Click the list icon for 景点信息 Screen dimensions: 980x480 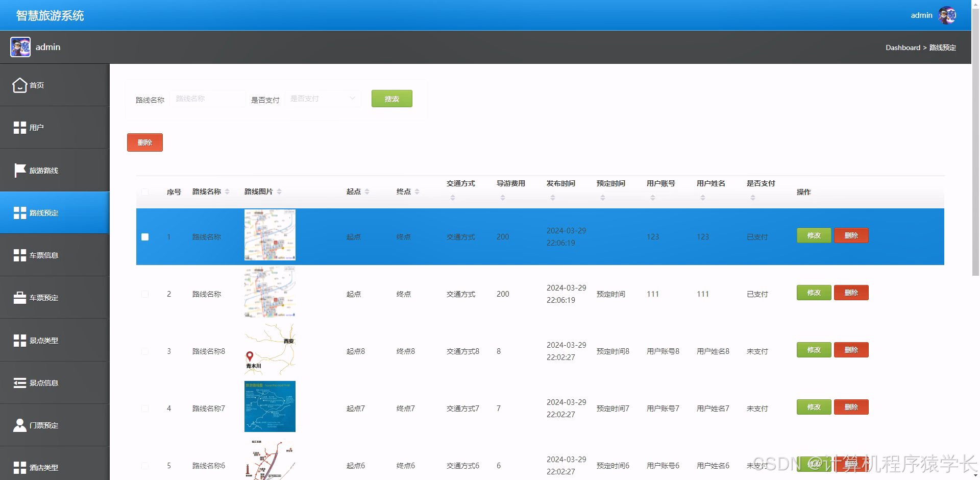(19, 383)
